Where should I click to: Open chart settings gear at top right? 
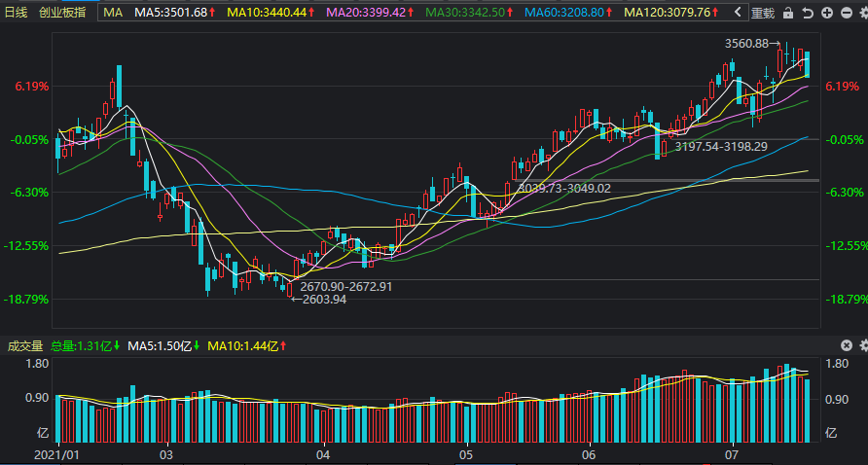point(863,13)
